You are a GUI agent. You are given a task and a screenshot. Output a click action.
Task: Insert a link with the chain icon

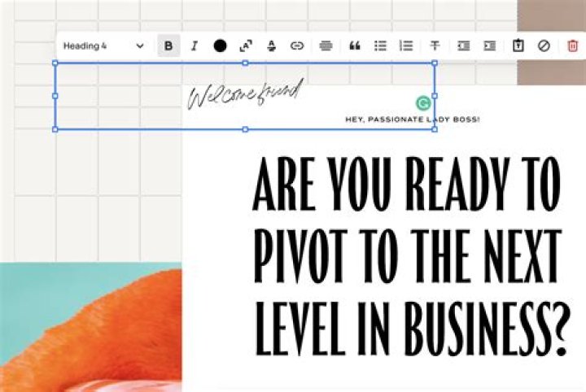point(297,46)
